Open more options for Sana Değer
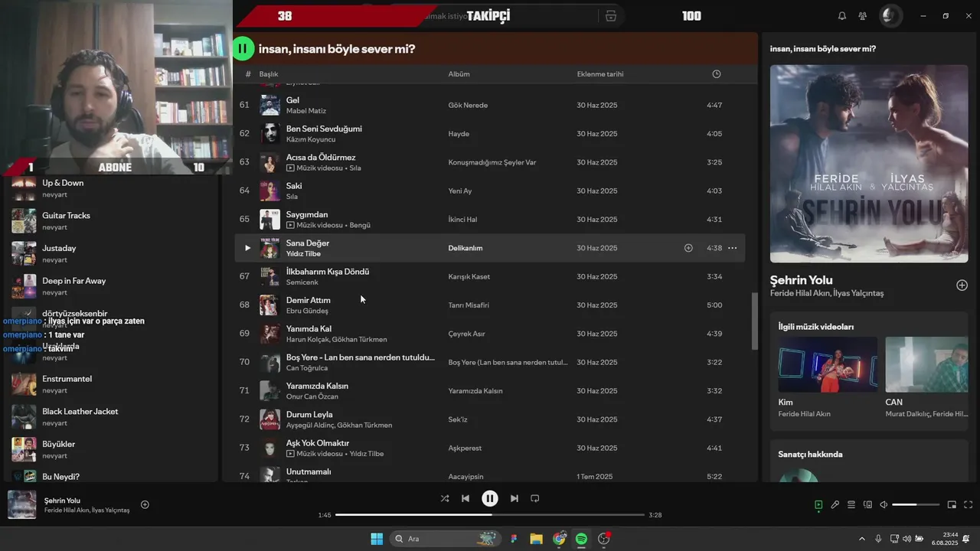This screenshot has height=551, width=980. 732,248
